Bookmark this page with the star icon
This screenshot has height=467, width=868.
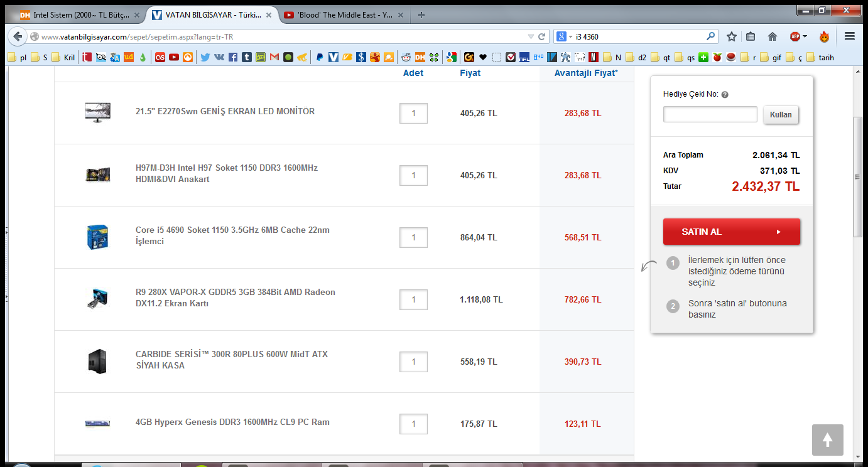[x=732, y=36]
